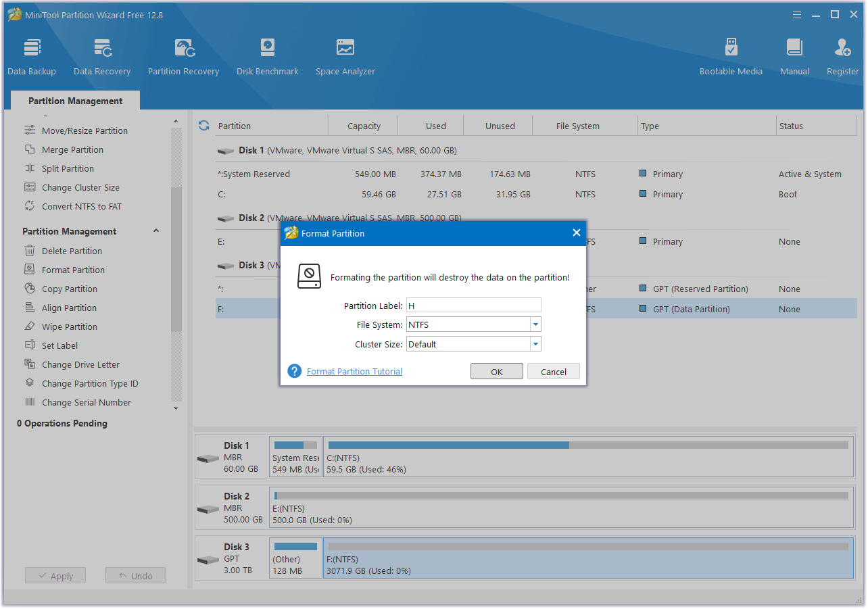
Task: Choose Change Serial Number
Action: point(87,402)
